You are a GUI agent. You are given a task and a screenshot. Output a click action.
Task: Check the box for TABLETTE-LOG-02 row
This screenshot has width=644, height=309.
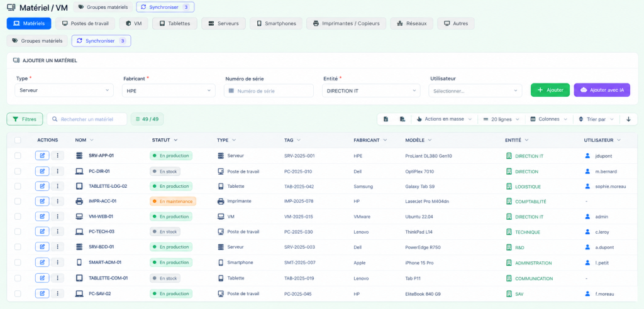[x=18, y=186]
